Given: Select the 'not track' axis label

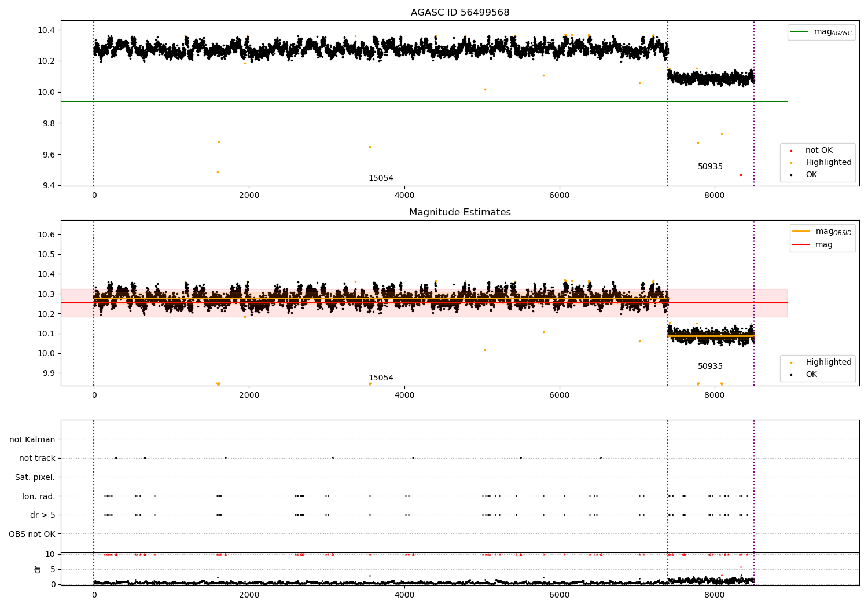Looking at the screenshot, I should click(x=37, y=459).
